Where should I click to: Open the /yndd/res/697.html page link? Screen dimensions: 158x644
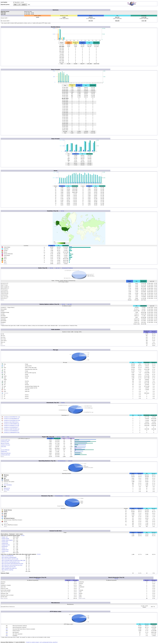(x=6, y=440)
